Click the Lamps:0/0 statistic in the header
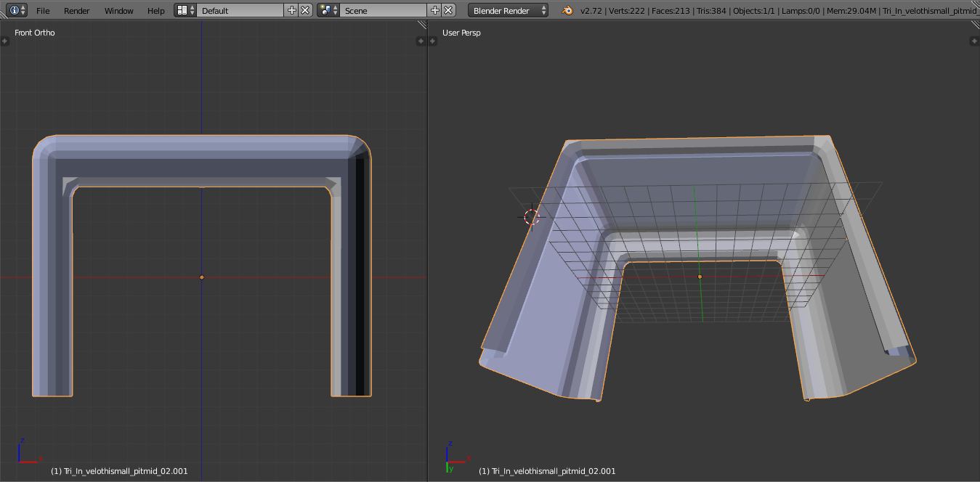Screen dimensions: 980x482 pyautogui.click(x=801, y=11)
